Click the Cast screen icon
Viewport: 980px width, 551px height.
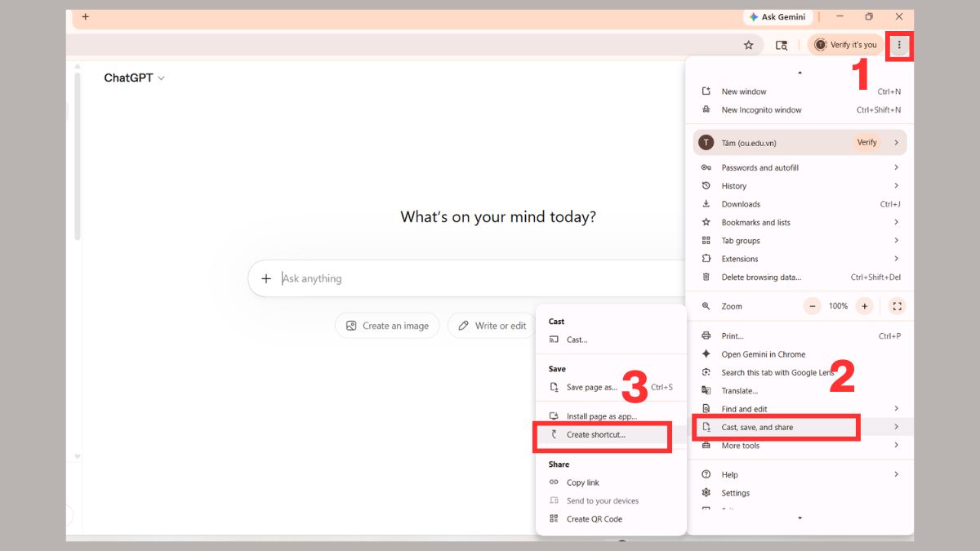(554, 340)
